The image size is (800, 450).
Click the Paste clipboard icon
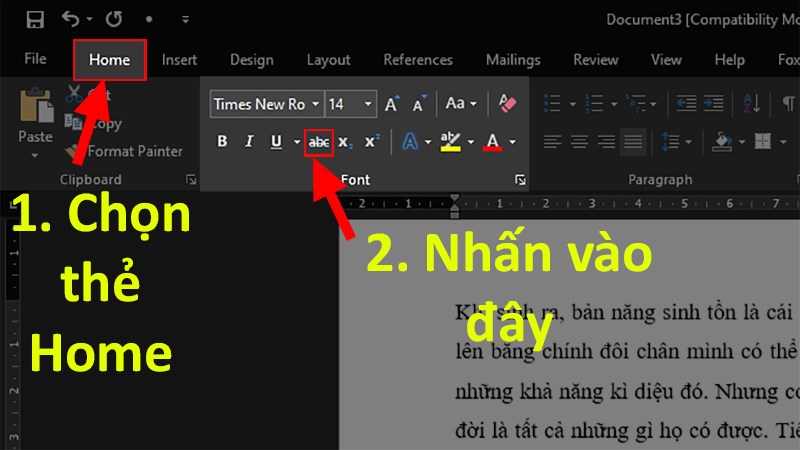tap(36, 106)
